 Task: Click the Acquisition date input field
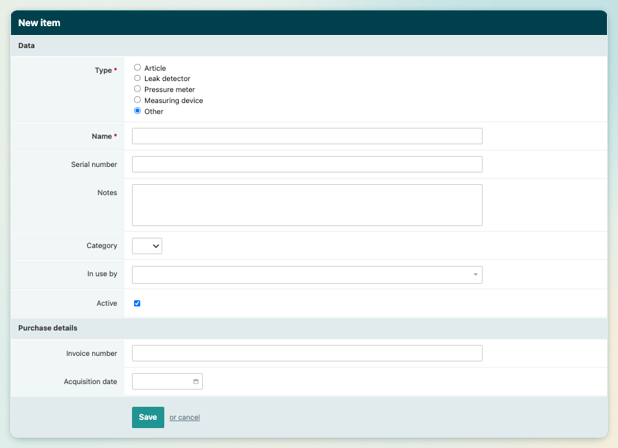160,381
